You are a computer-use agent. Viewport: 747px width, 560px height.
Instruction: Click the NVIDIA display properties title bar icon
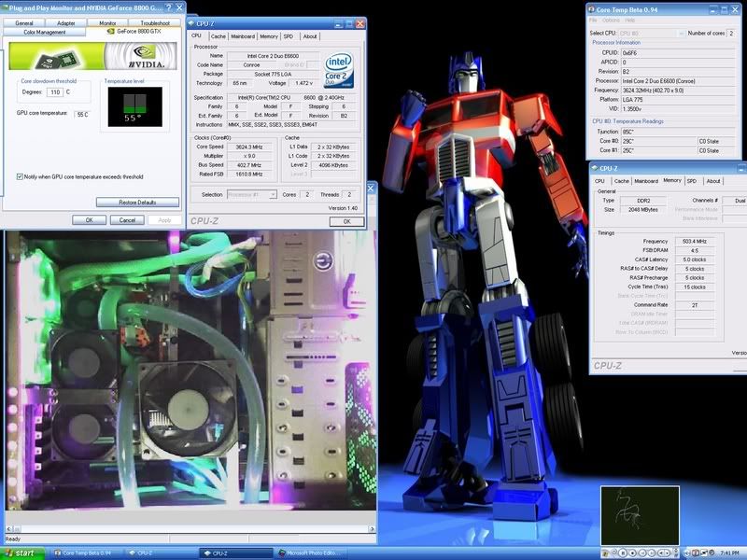coord(5,7)
